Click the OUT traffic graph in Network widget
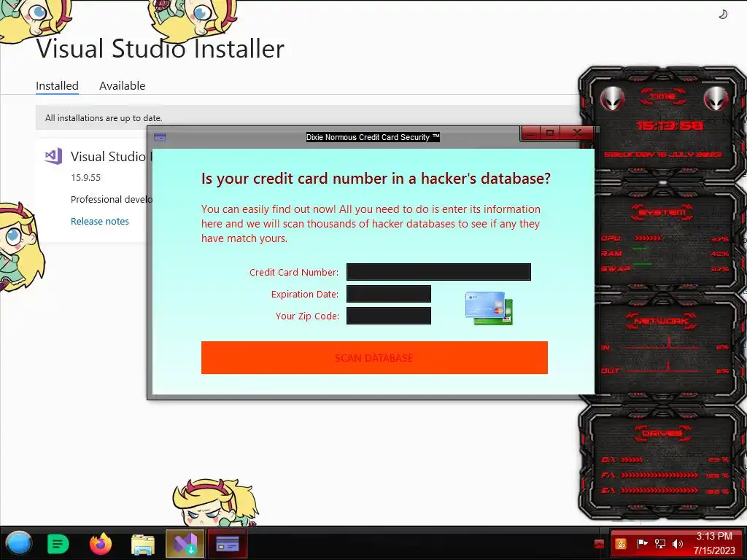The image size is (747, 560). 662,367
